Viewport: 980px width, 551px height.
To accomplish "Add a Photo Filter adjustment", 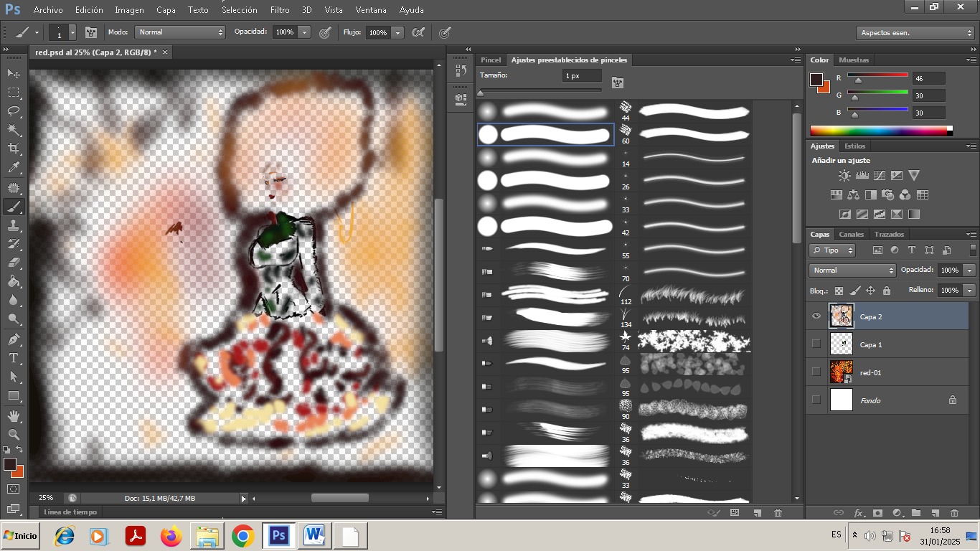I will point(887,194).
